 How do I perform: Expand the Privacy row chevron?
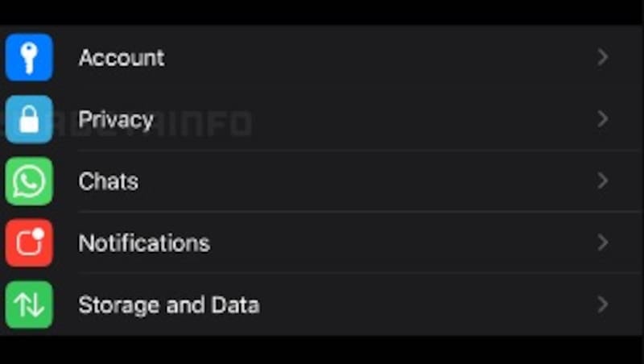point(602,119)
